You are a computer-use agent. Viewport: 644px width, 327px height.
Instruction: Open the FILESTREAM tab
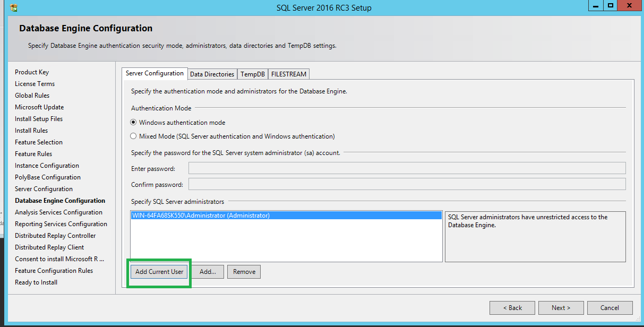[x=289, y=74]
